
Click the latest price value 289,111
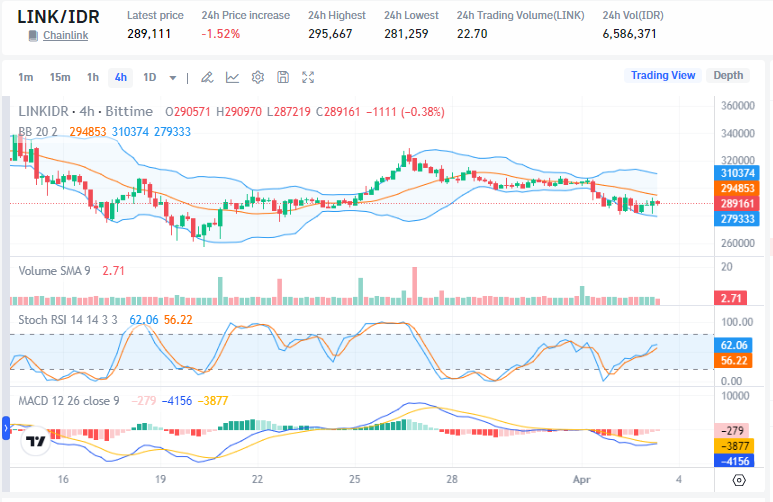[x=149, y=34]
